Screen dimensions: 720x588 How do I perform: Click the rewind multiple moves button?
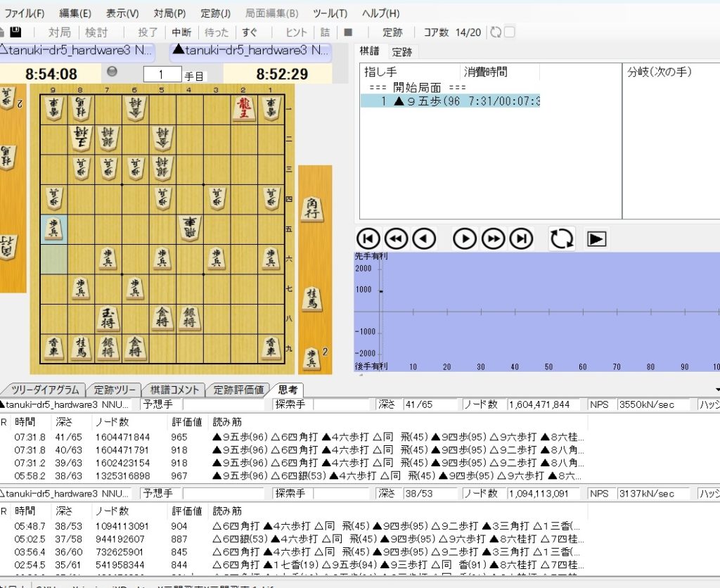coord(396,239)
